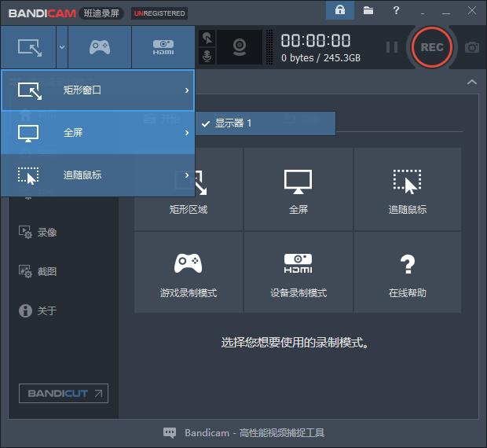The height and width of the screenshot is (448, 487).
Task: Click the 设备录制模式 tile
Action: pyautogui.click(x=298, y=272)
